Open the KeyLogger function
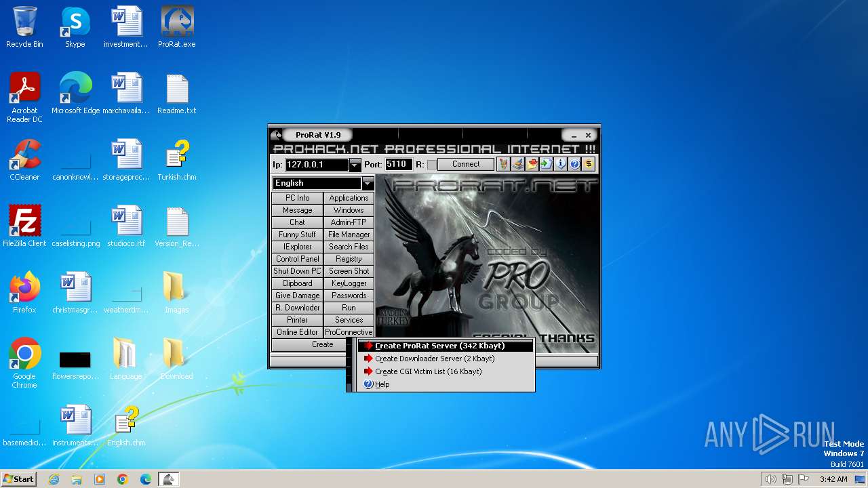 tap(349, 283)
